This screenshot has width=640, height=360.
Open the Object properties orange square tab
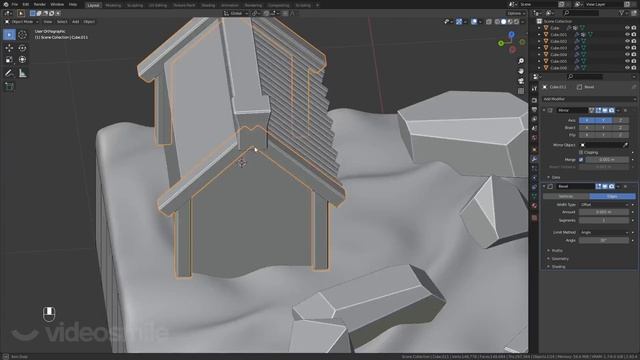click(534, 149)
